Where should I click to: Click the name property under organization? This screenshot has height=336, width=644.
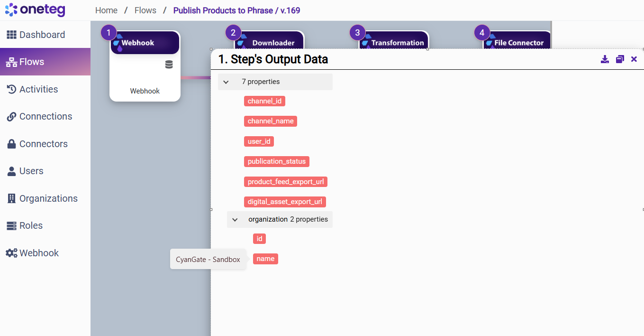[265, 259]
